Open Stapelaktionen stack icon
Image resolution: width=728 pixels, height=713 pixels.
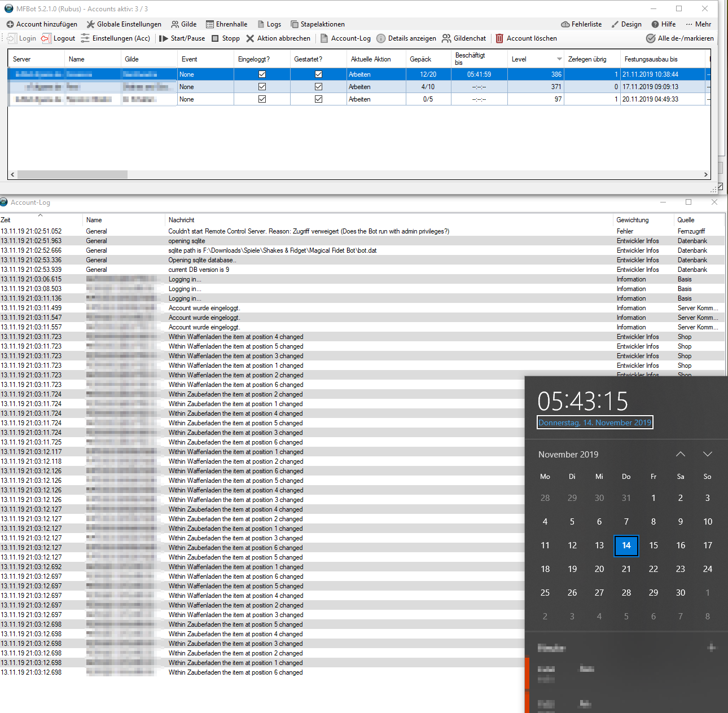pos(295,24)
